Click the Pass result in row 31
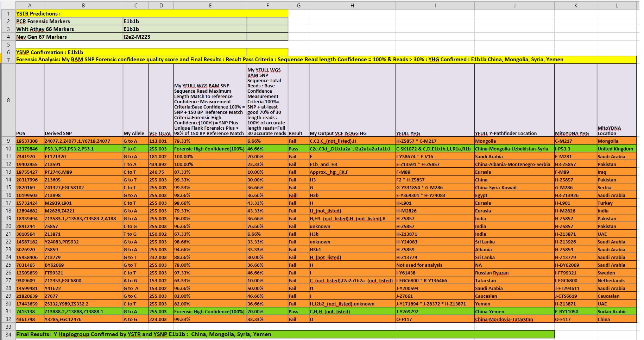Image resolution: width=644 pixels, height=340 pixels. click(298, 311)
